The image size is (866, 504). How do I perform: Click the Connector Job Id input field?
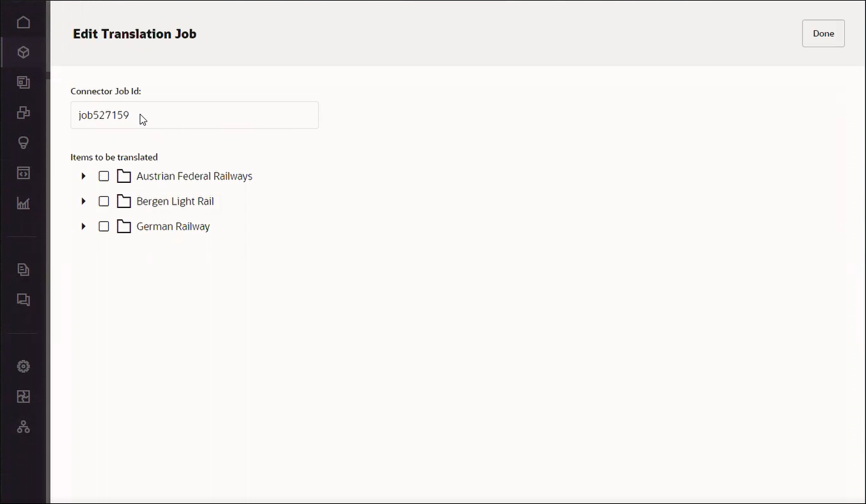click(194, 115)
